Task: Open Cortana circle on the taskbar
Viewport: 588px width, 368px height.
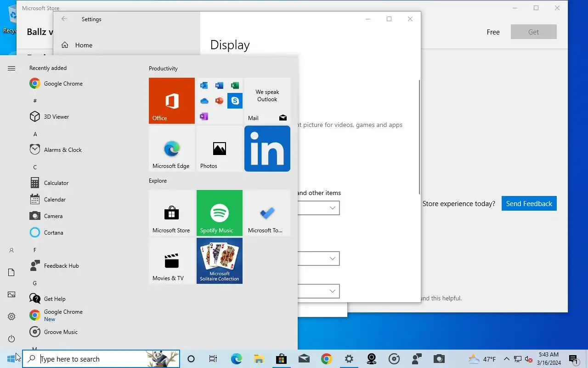Action: [191, 359]
